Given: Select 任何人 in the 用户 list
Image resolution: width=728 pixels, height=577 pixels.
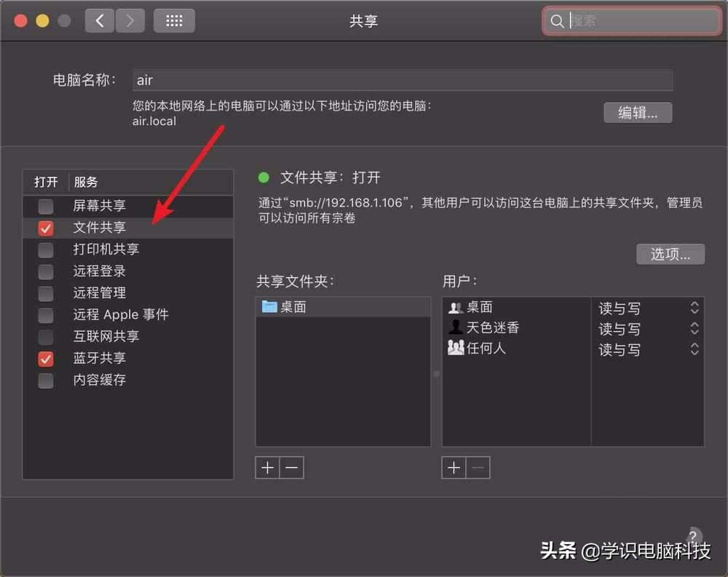Looking at the screenshot, I should point(516,348).
